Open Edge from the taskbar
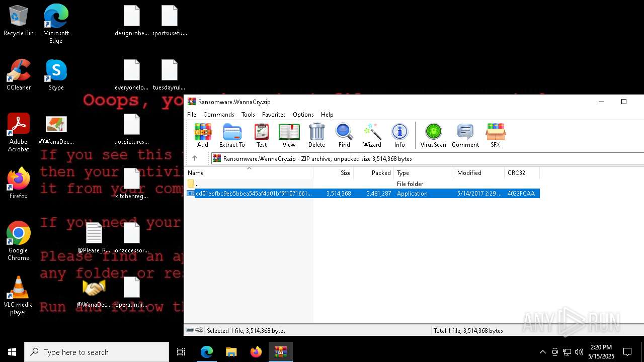This screenshot has height=362, width=644. (x=207, y=352)
